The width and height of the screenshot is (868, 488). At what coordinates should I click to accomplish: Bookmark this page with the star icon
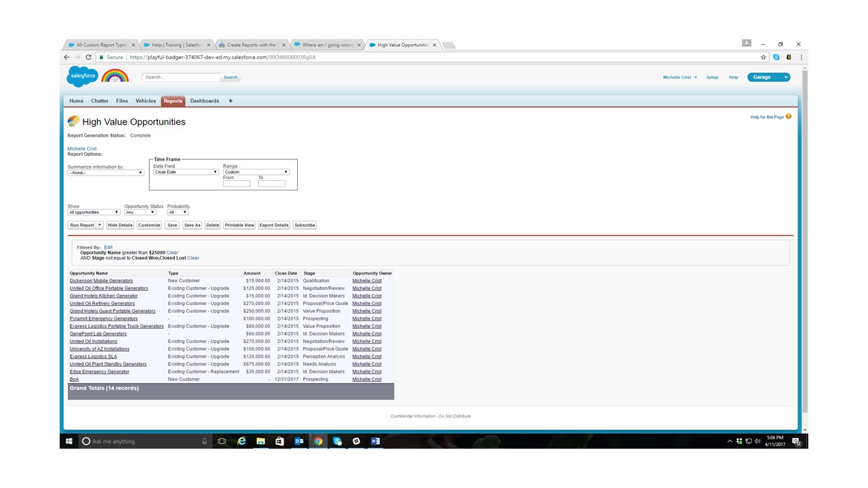[x=764, y=57]
